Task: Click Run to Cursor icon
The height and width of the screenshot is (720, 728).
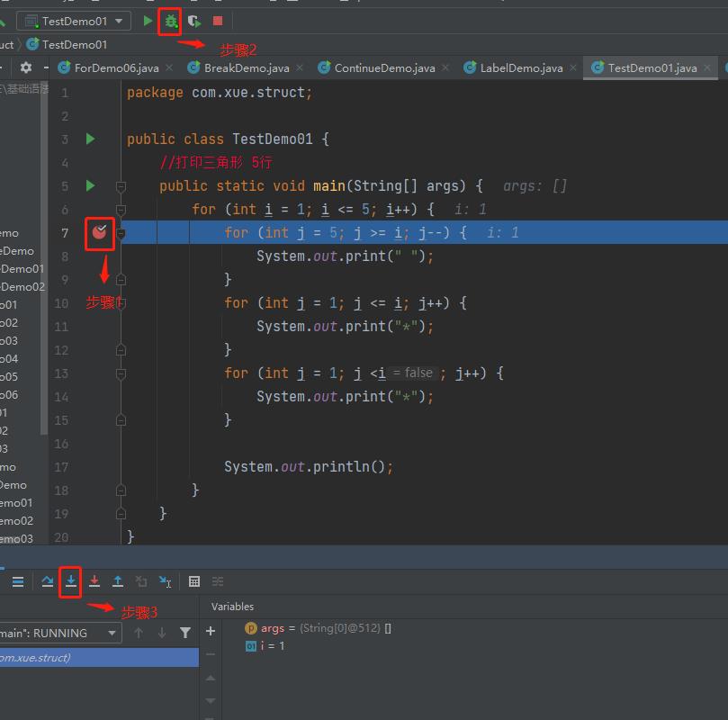Action: click(x=165, y=581)
